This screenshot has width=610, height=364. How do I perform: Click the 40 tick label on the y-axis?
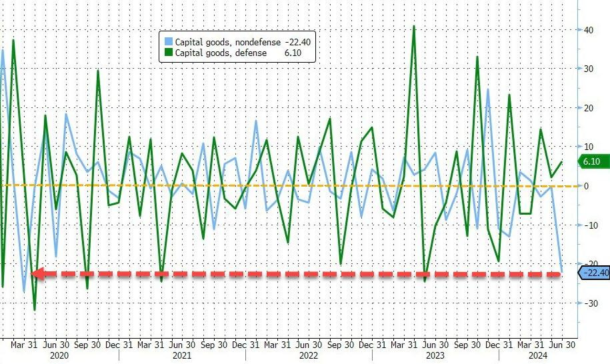click(x=589, y=29)
